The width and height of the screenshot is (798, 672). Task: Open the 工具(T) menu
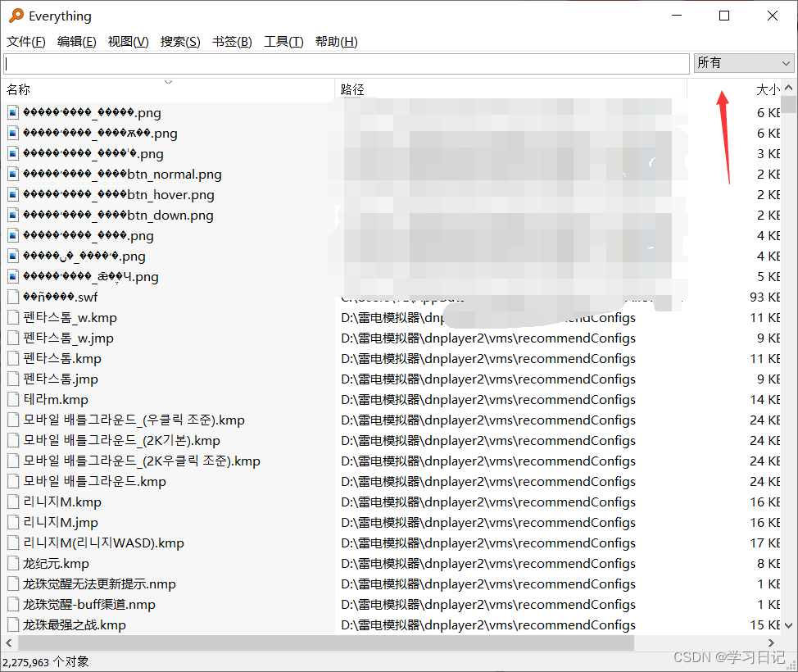283,42
